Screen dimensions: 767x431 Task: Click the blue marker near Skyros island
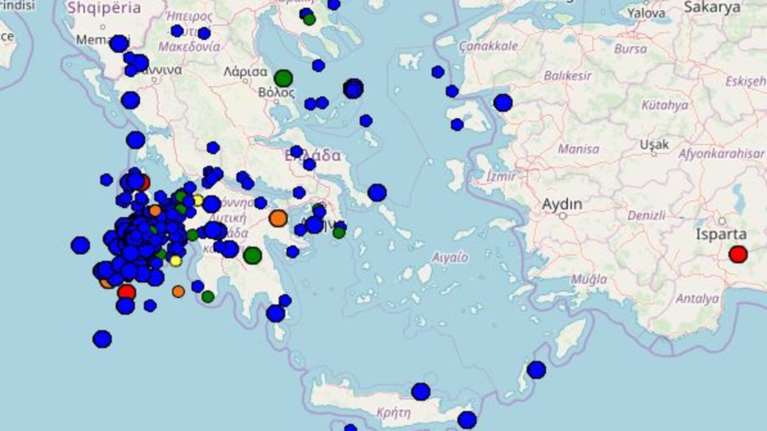point(366,120)
